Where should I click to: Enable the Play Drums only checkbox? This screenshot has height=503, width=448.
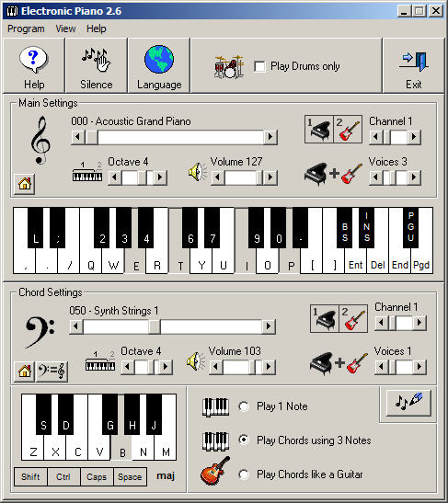pos(259,67)
